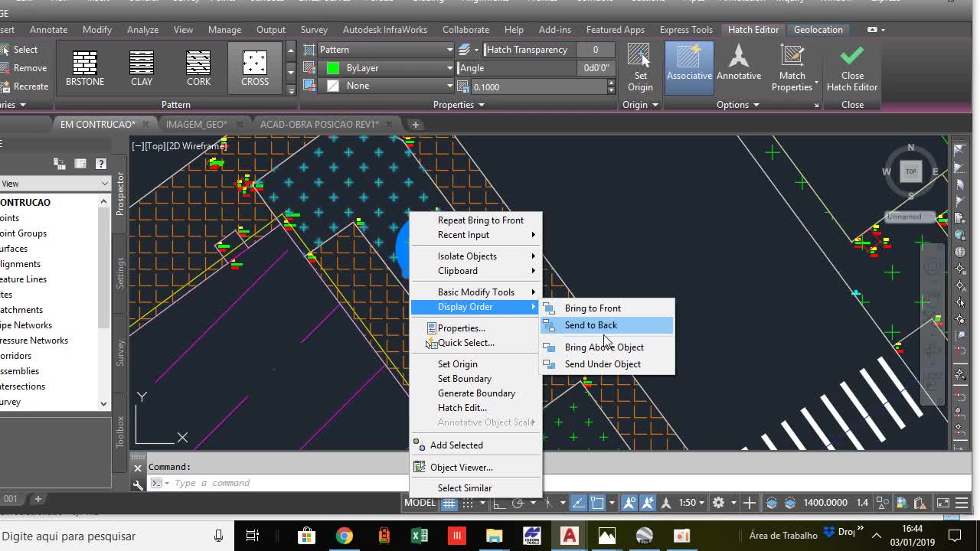
Task: Toggle 2D object snap in status bar
Action: tap(597, 503)
